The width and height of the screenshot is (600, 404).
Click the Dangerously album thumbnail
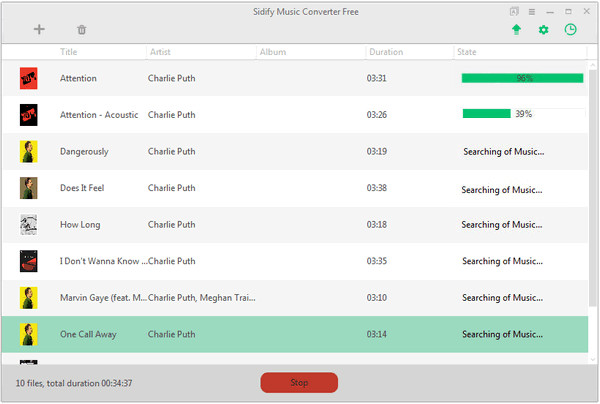(29, 152)
